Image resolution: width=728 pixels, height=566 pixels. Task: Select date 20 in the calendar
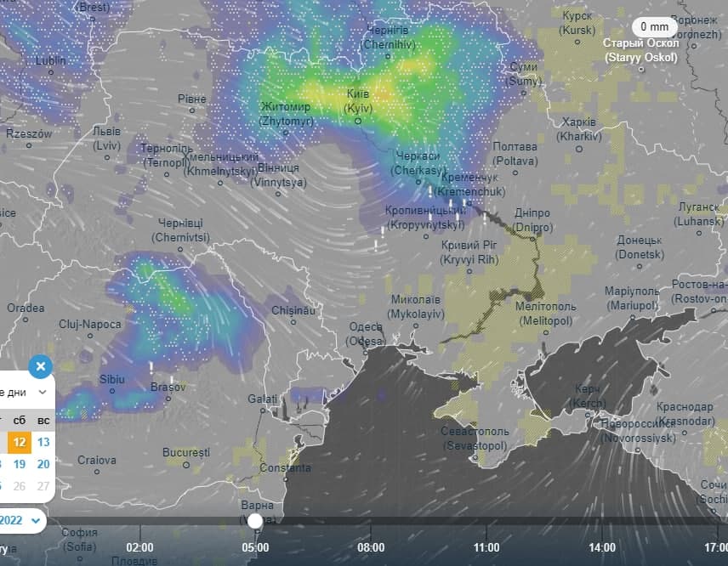(x=43, y=464)
